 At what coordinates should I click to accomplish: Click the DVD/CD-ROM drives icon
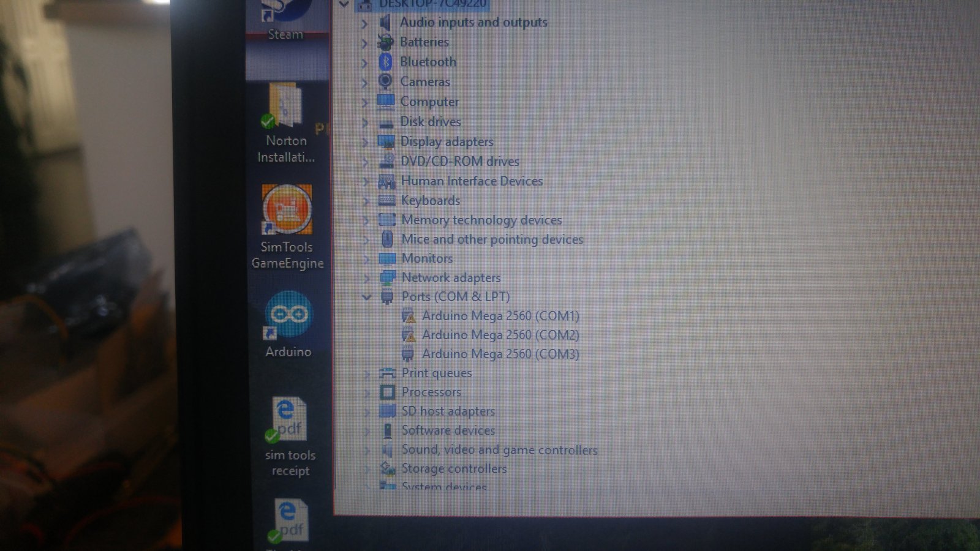pyautogui.click(x=386, y=161)
